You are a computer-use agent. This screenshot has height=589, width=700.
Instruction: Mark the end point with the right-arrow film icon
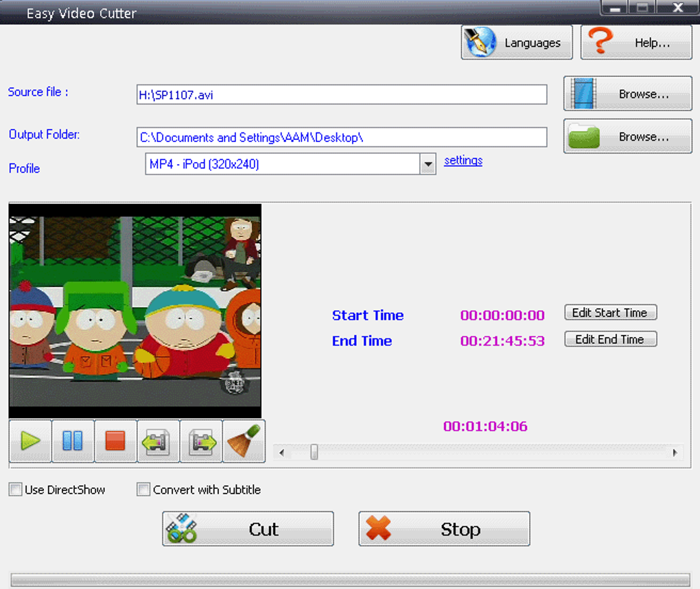coord(201,441)
